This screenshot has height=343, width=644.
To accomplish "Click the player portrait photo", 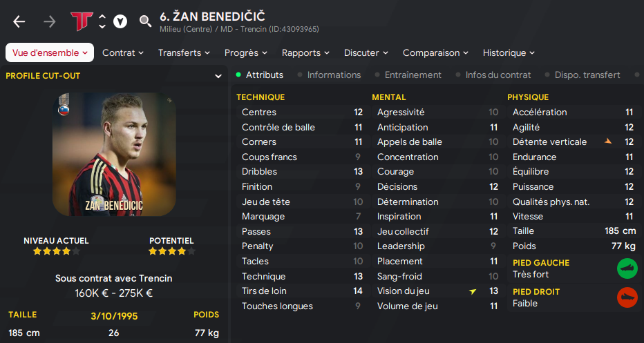I will 114,155.
